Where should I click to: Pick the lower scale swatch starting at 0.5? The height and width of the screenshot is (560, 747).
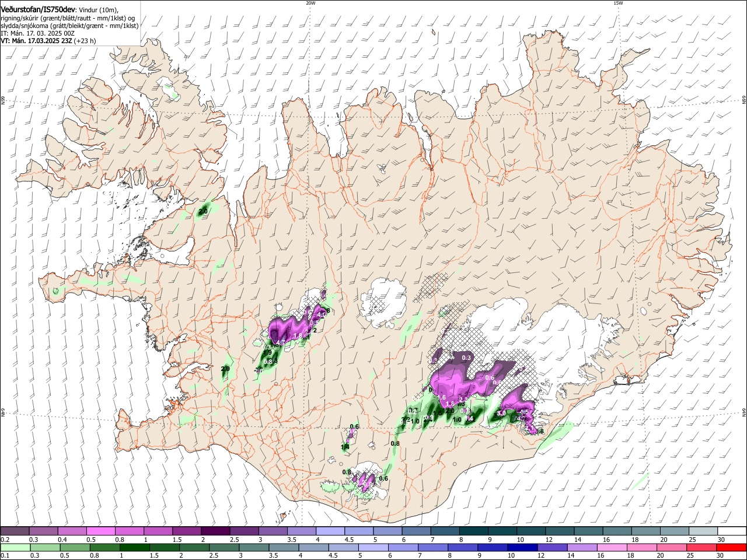[75, 547]
